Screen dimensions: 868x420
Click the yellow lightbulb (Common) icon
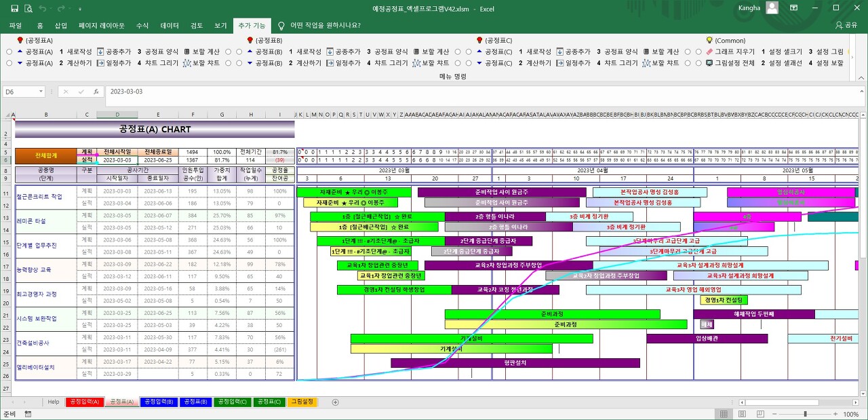coord(709,41)
